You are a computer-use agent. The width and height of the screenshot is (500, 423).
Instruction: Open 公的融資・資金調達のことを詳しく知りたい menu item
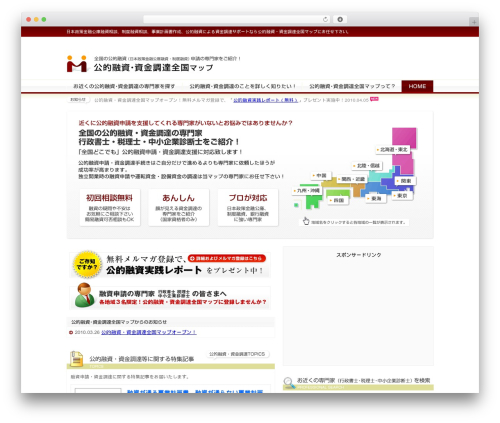tap(242, 86)
